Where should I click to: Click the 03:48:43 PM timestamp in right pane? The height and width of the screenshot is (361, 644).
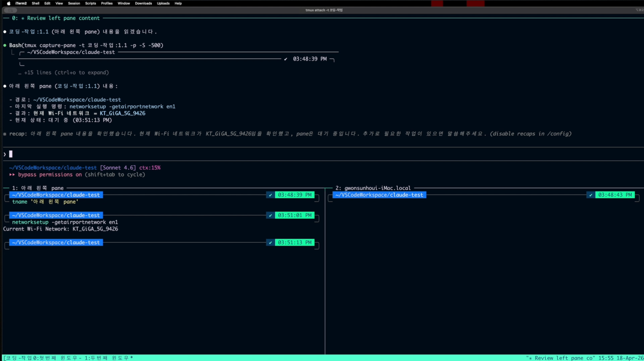tap(615, 195)
